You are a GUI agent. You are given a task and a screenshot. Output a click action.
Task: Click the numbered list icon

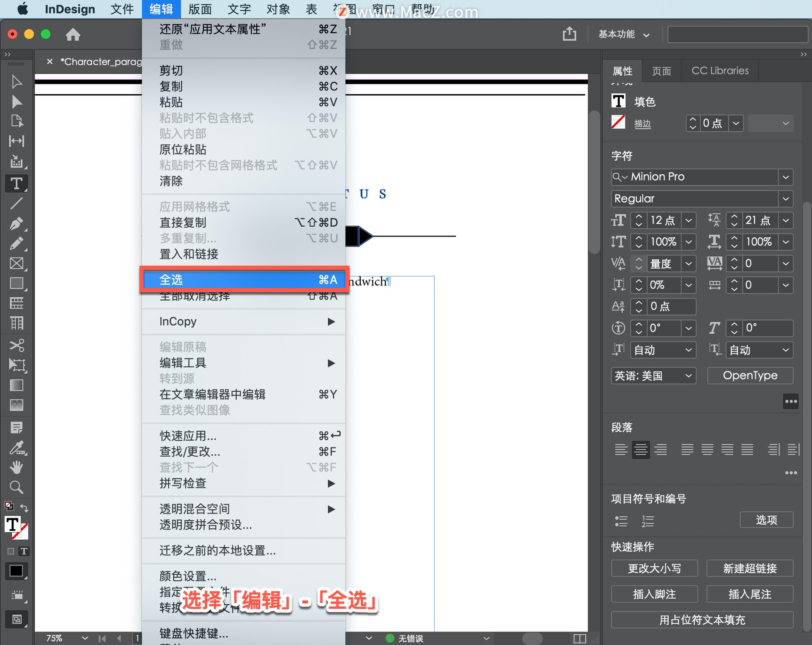tap(647, 521)
